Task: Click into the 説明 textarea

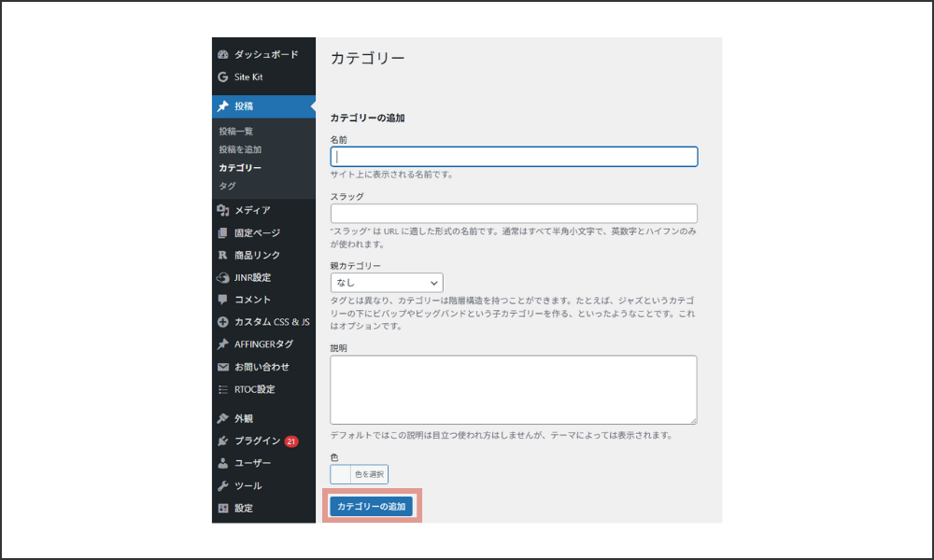Action: coord(514,390)
